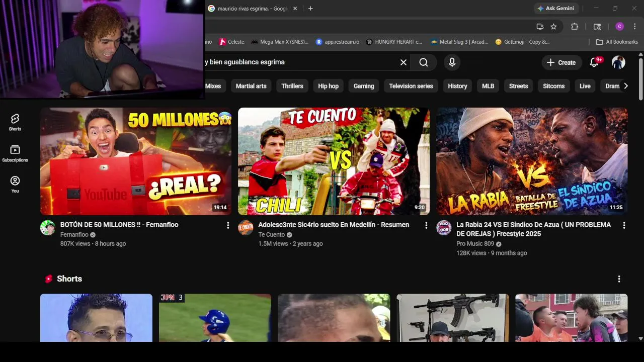Select the Thrillers chip
Screen dimensions: 644x362
pyautogui.click(x=292, y=86)
